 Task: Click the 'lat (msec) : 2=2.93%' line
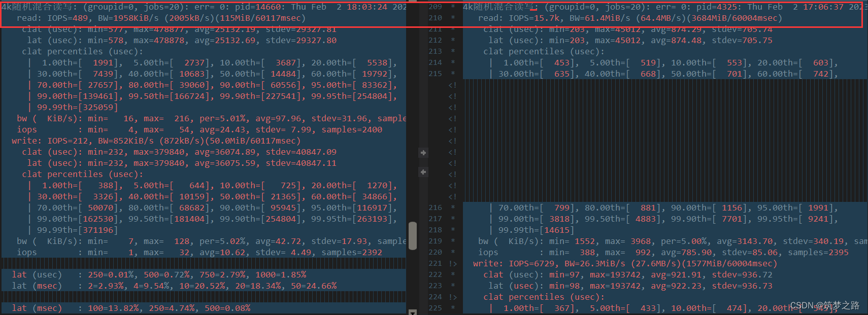coord(174,286)
